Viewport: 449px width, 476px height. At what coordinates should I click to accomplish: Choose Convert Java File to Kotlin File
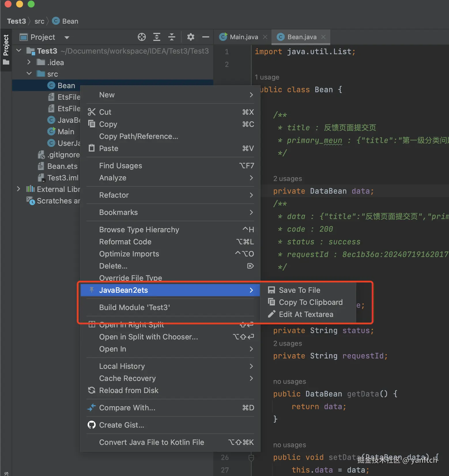coord(170,442)
